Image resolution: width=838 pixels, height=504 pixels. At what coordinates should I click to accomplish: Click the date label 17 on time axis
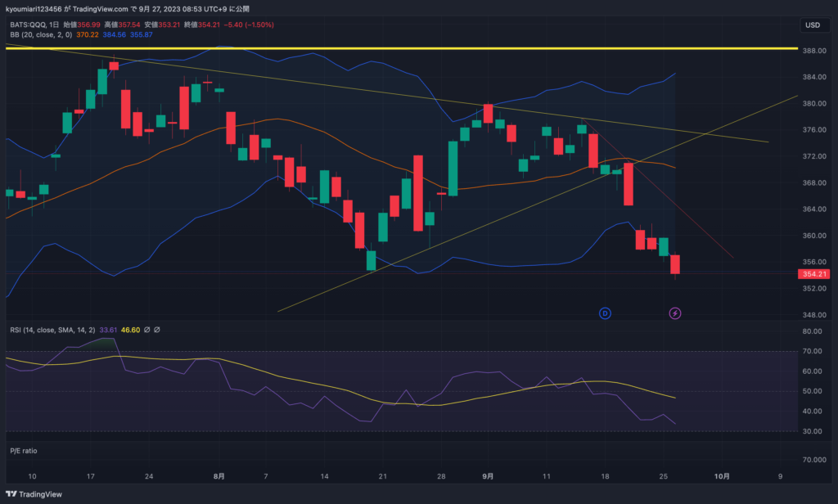(x=90, y=476)
